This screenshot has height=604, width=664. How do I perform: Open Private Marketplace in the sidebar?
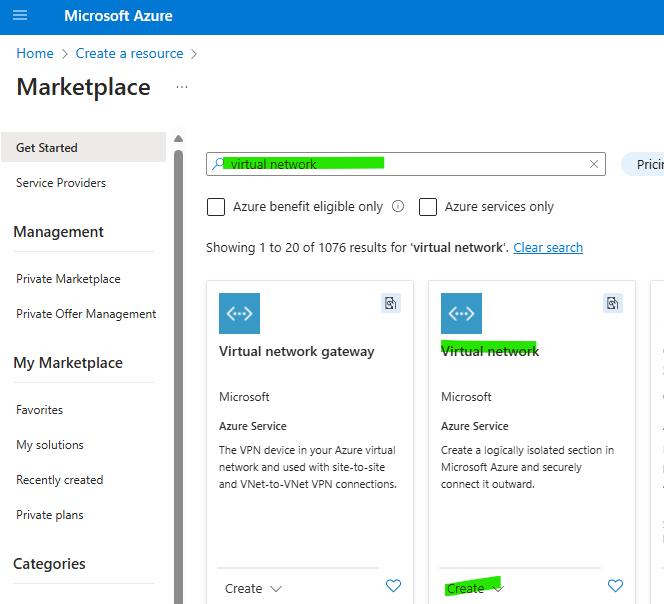68,279
